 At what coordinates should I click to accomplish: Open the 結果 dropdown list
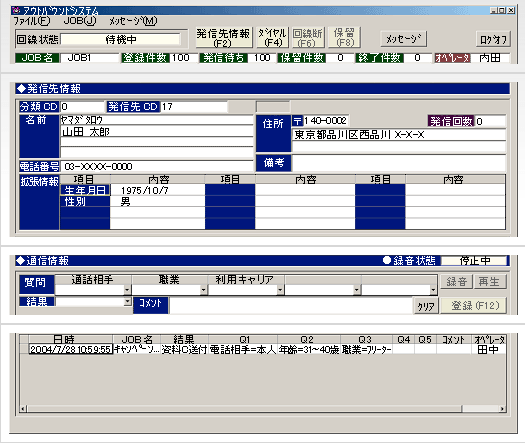[127, 302]
